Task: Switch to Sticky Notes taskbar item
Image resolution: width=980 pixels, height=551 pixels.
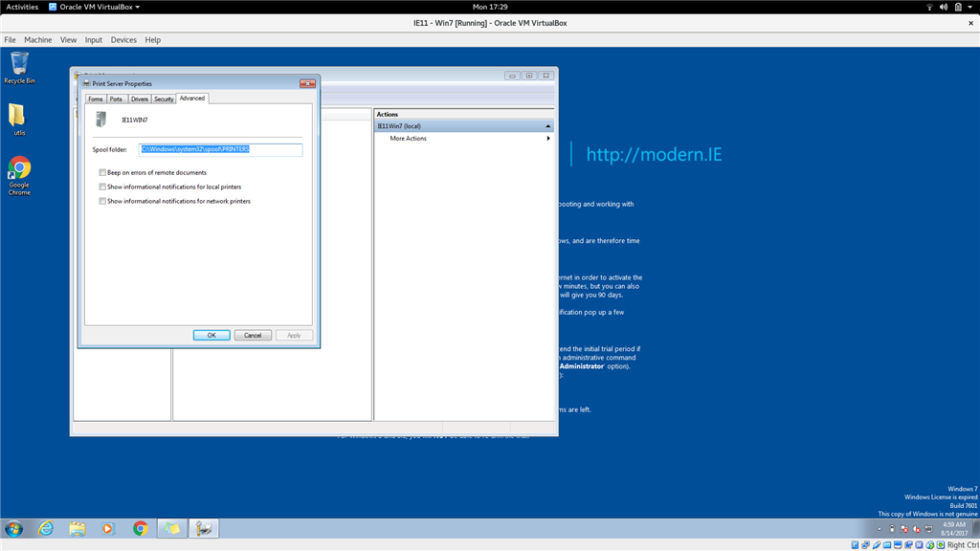Action: point(172,528)
